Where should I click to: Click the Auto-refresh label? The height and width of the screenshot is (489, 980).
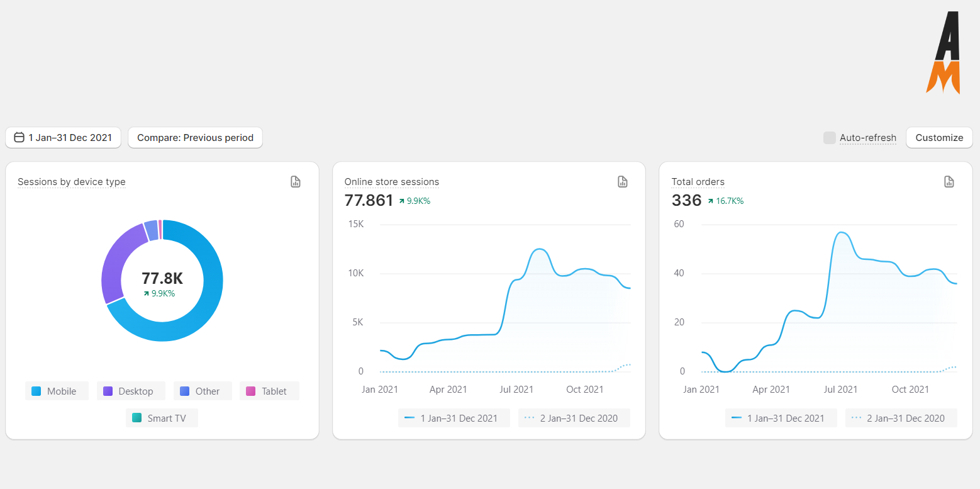868,138
